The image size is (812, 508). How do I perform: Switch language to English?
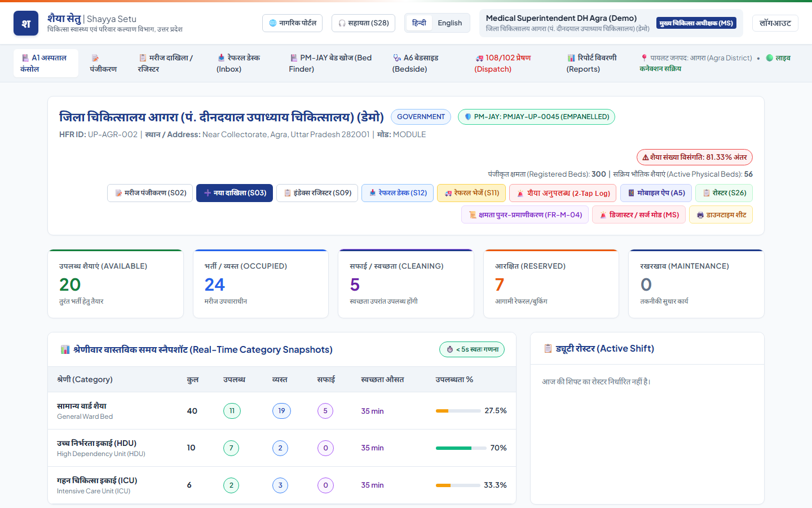click(x=450, y=23)
